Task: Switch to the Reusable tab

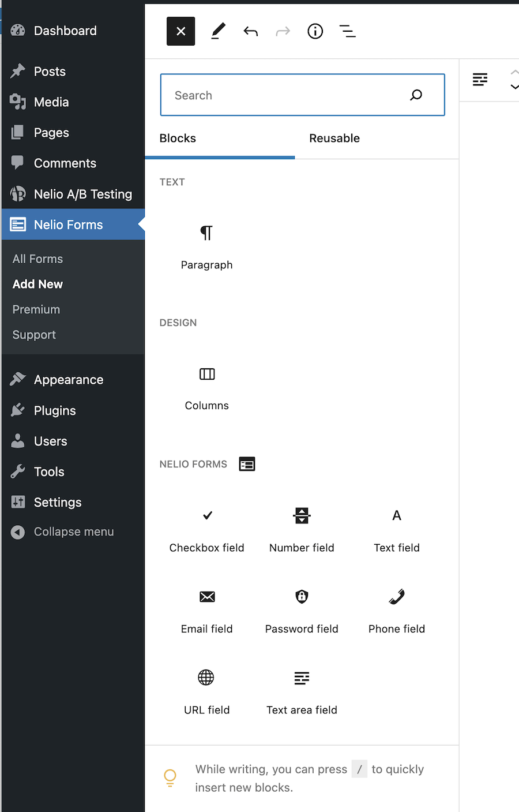Action: [x=334, y=139]
